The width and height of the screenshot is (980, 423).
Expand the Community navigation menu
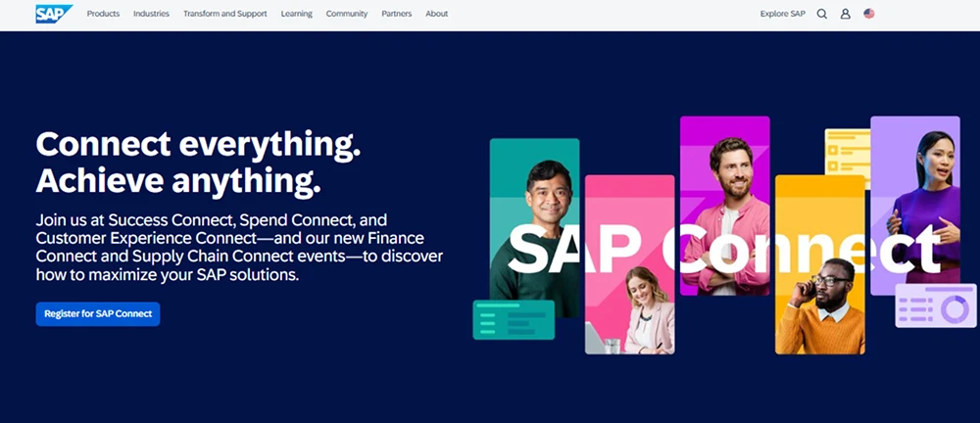347,14
